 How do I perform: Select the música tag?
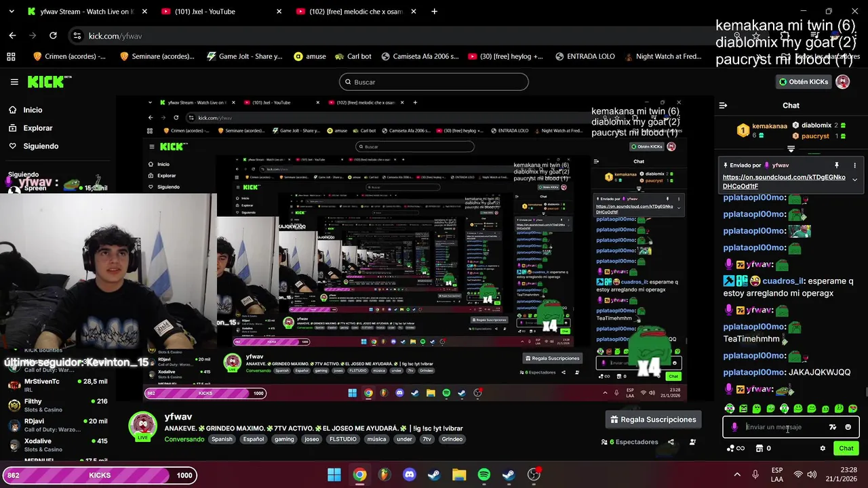tap(376, 439)
